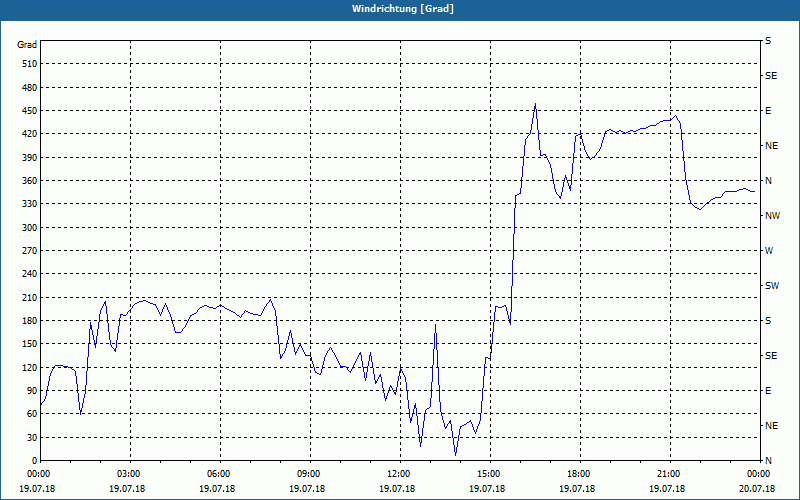
Task: Select the 480 y-axis value
Action: coord(29,87)
